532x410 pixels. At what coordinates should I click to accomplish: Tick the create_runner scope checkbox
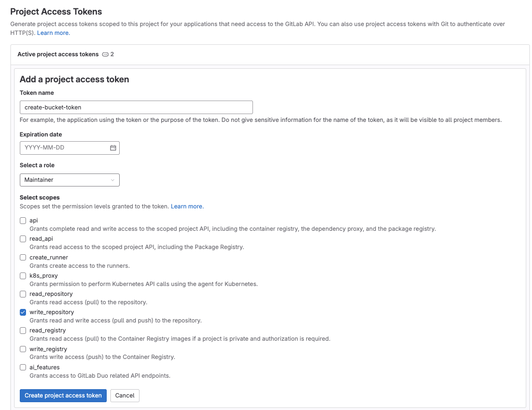23,257
